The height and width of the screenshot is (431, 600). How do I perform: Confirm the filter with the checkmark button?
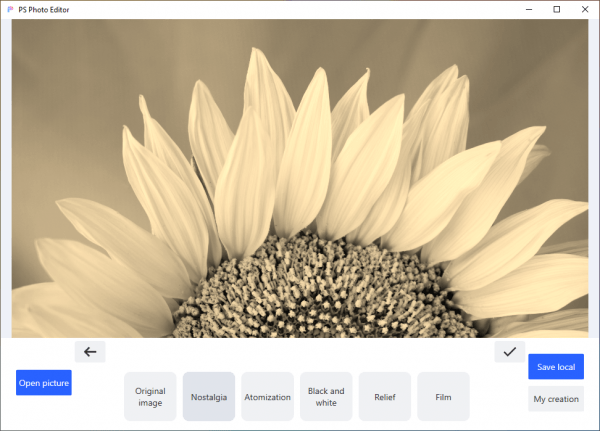[x=510, y=352]
